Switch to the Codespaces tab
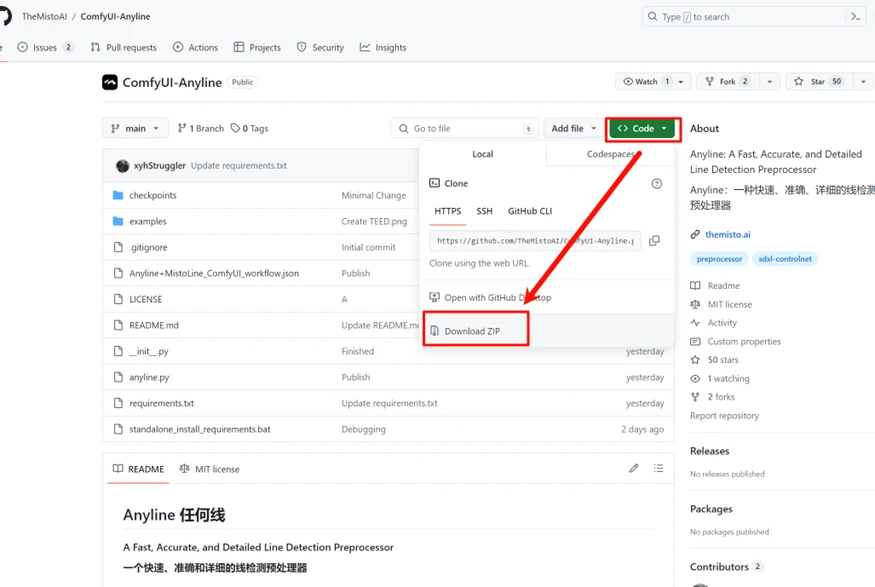The image size is (875, 587). click(610, 154)
